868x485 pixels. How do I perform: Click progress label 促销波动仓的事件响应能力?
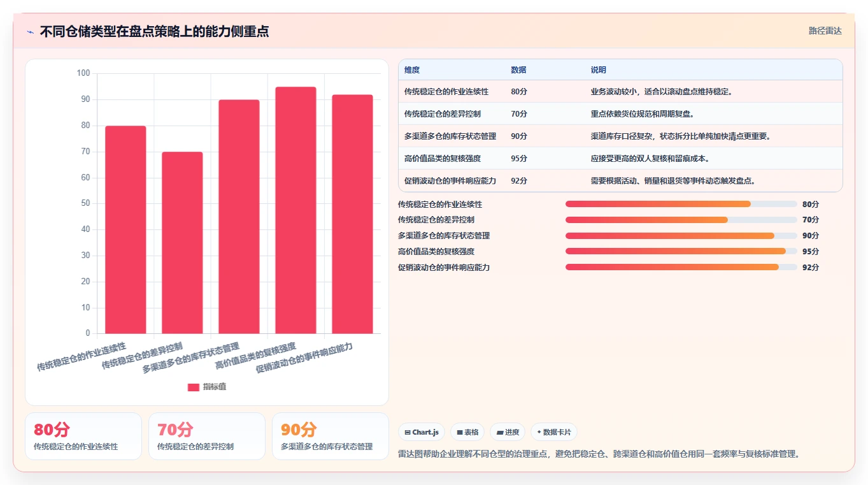444,267
